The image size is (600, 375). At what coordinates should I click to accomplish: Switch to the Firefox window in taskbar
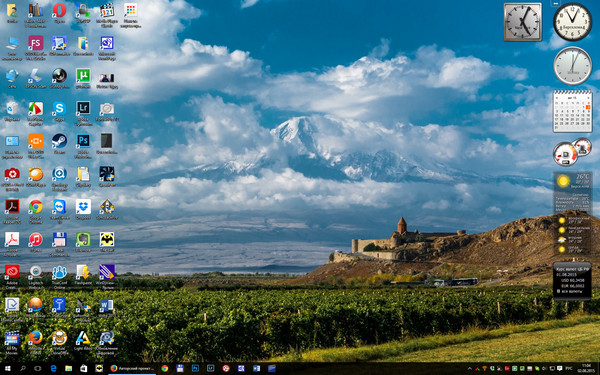click(132, 368)
